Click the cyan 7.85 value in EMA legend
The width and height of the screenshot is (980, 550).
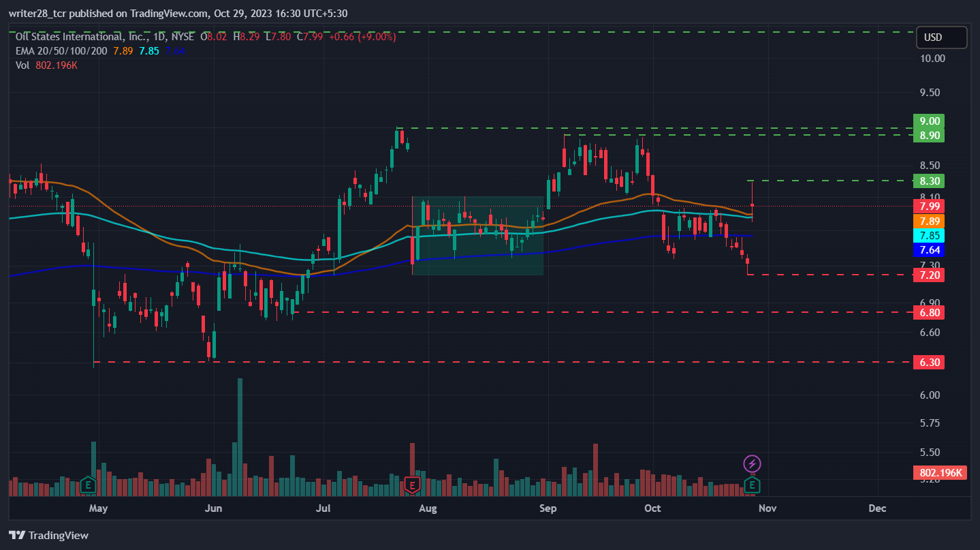pyautogui.click(x=150, y=50)
